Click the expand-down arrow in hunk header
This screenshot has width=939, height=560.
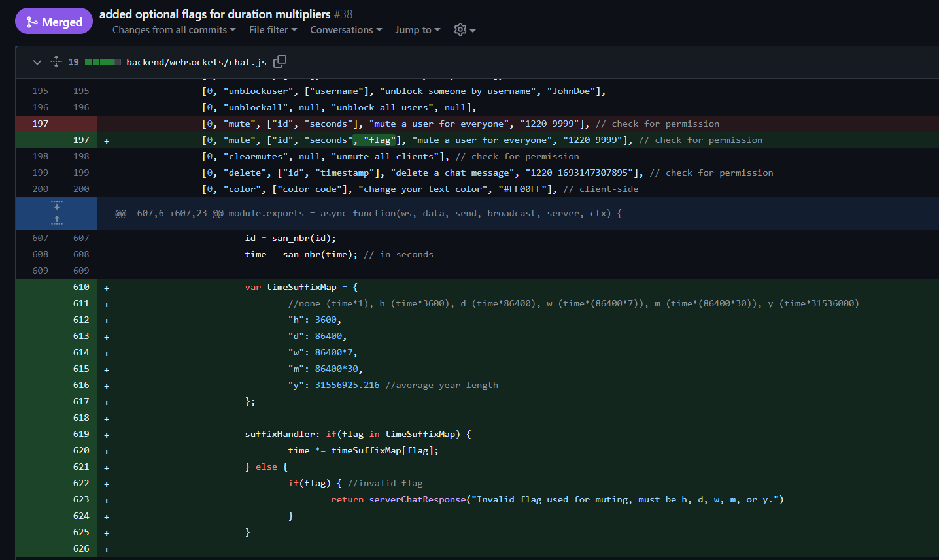click(57, 206)
